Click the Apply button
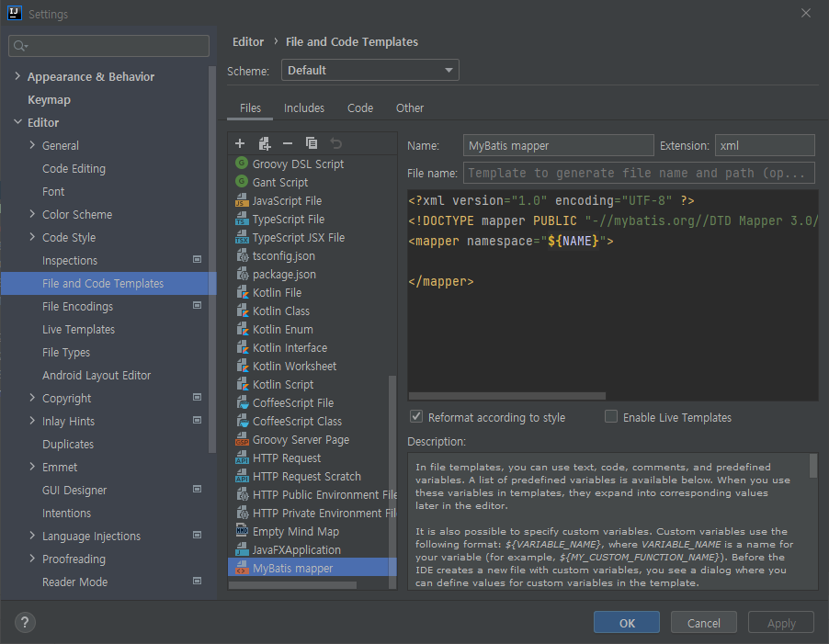This screenshot has height=644, width=829. tap(781, 622)
